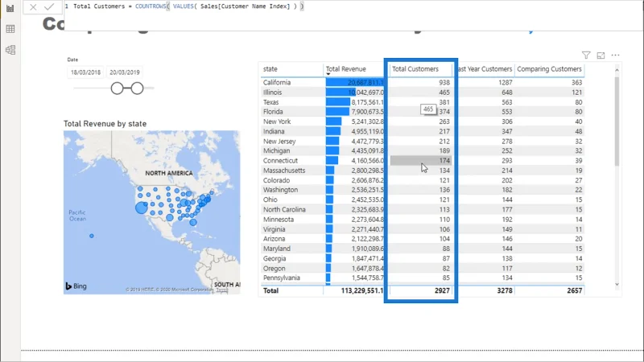
Task: Click the table scroll up arrow
Action: coord(617,70)
